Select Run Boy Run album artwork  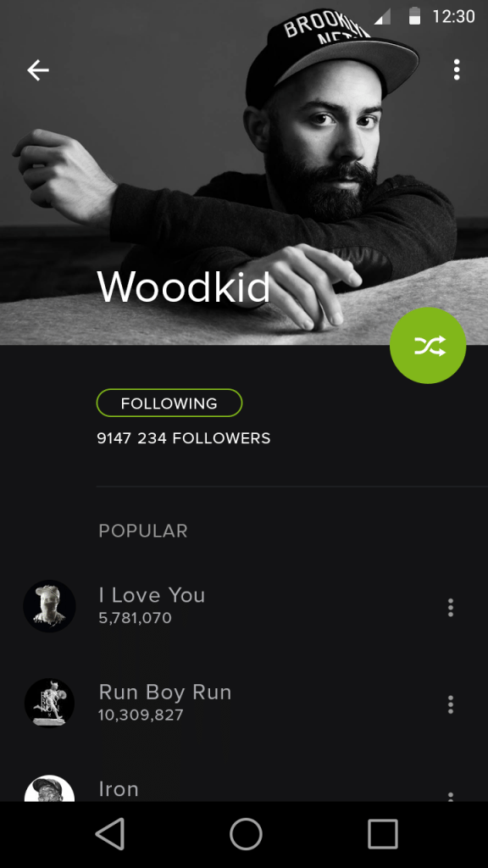[49, 703]
